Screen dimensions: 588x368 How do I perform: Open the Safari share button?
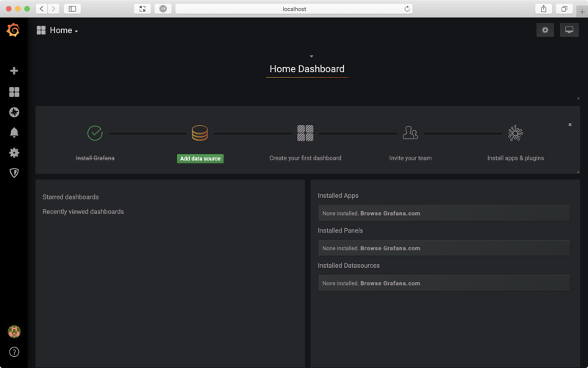coord(543,9)
